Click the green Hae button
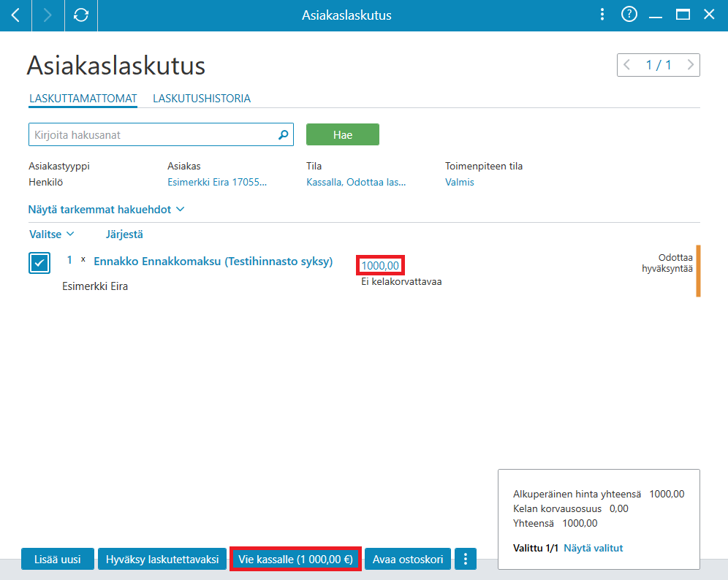Image resolution: width=728 pixels, height=580 pixels. [343, 134]
